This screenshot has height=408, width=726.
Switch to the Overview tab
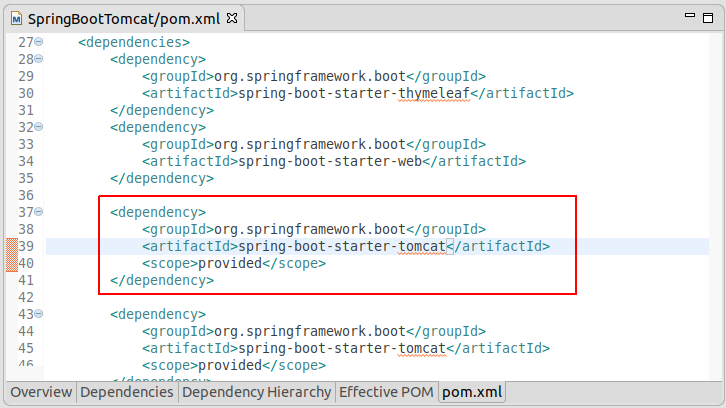tap(41, 392)
